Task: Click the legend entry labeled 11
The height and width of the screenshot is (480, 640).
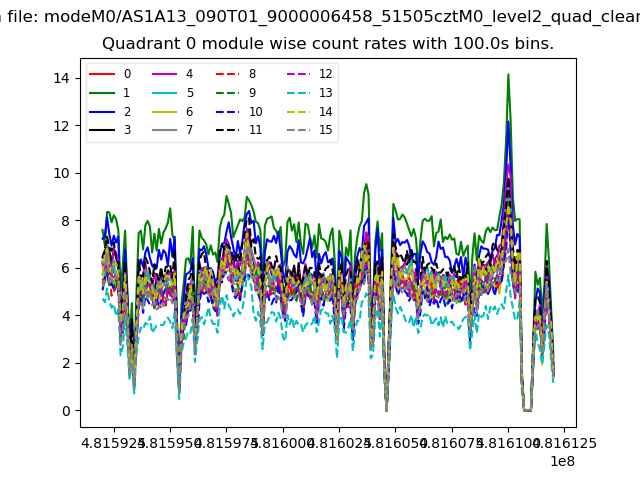Action: point(239,130)
